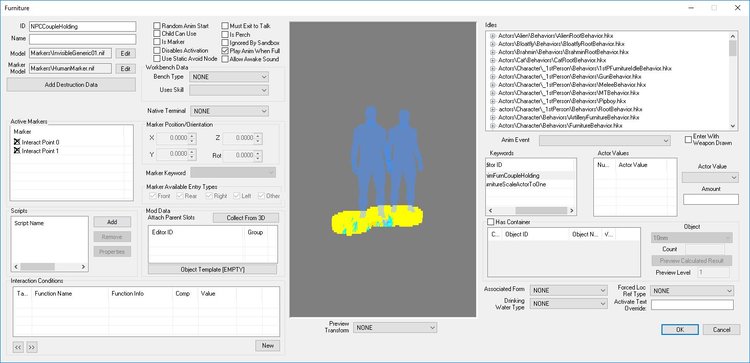
Task: Check Must Exit to Talk
Action: tap(225, 26)
